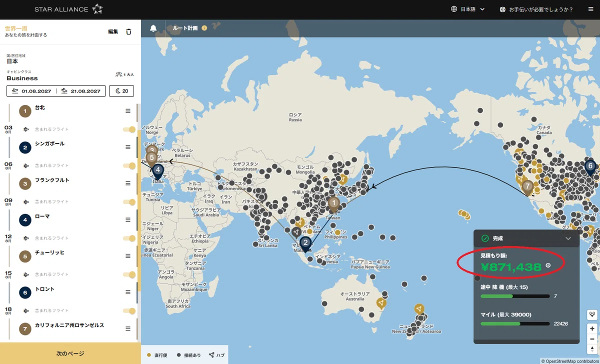600x364 pixels.
Task: Click the reorder handle for 台北
Action: tap(128, 111)
